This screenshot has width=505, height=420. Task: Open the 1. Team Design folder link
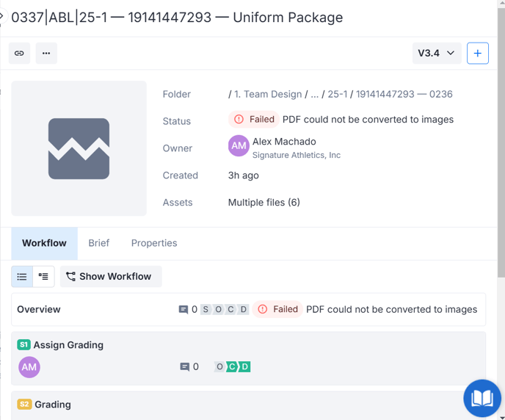[x=269, y=95]
